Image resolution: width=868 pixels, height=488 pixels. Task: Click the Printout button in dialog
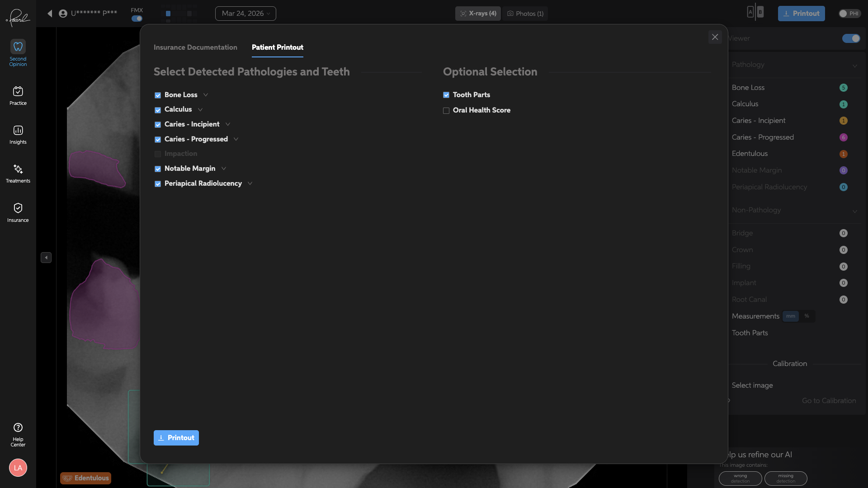(176, 438)
